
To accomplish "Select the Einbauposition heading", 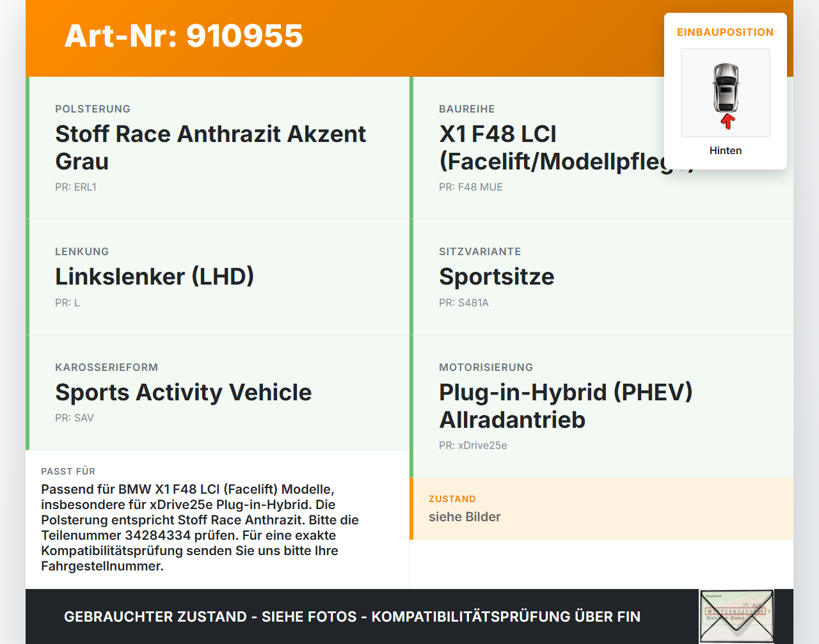I will point(726,32).
